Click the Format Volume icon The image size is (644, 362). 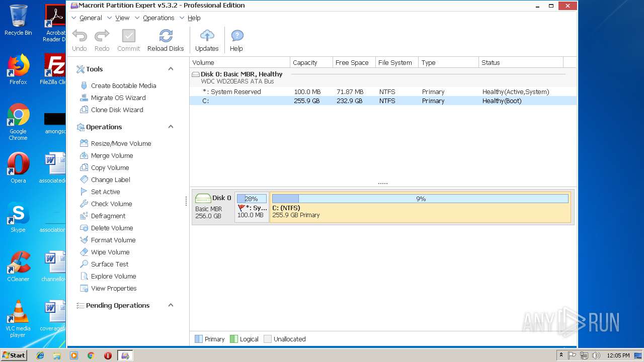84,240
